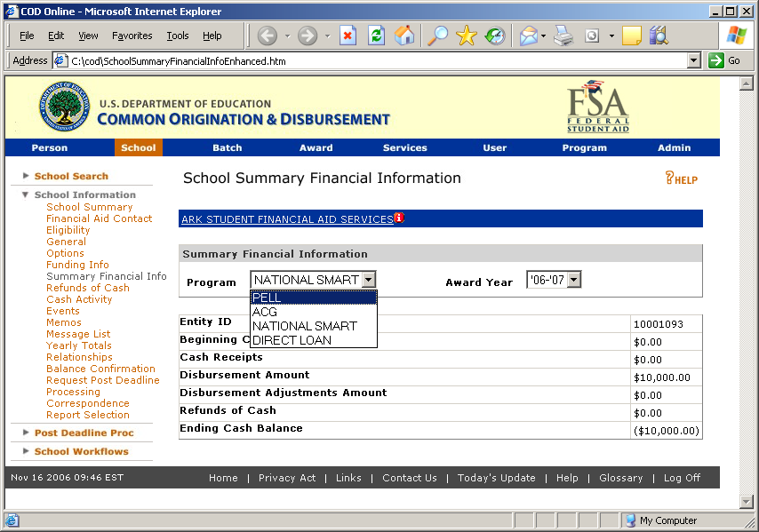Click the Stop loading icon
759x532 pixels.
click(x=348, y=36)
